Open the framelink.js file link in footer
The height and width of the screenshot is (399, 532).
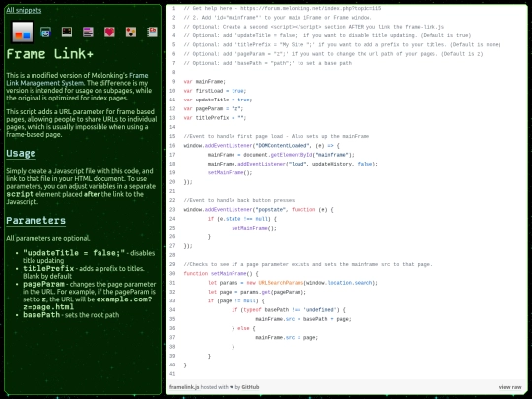[x=184, y=387]
